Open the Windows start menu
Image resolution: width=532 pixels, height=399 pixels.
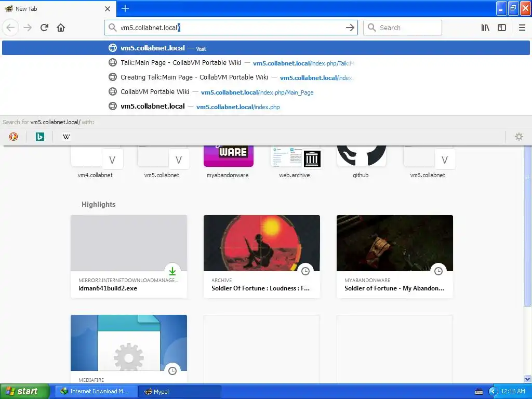(25, 391)
